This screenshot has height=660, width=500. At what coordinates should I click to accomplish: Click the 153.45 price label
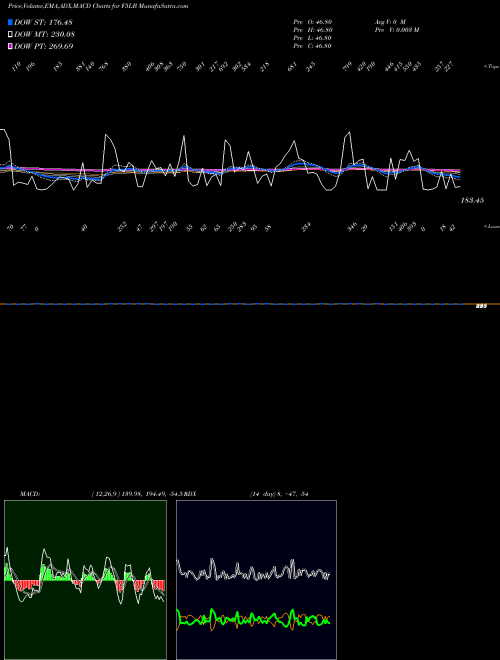coord(472,200)
